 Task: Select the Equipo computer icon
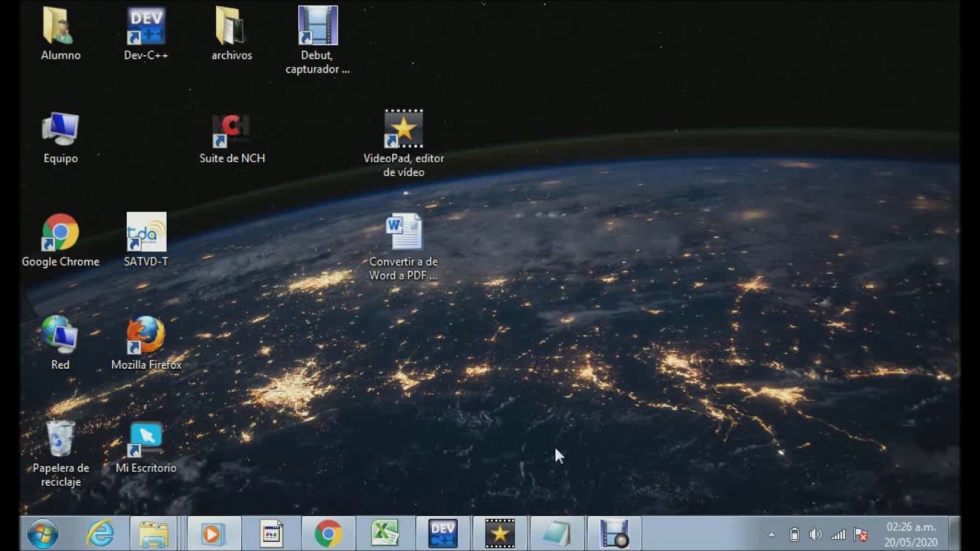pyautogui.click(x=60, y=138)
